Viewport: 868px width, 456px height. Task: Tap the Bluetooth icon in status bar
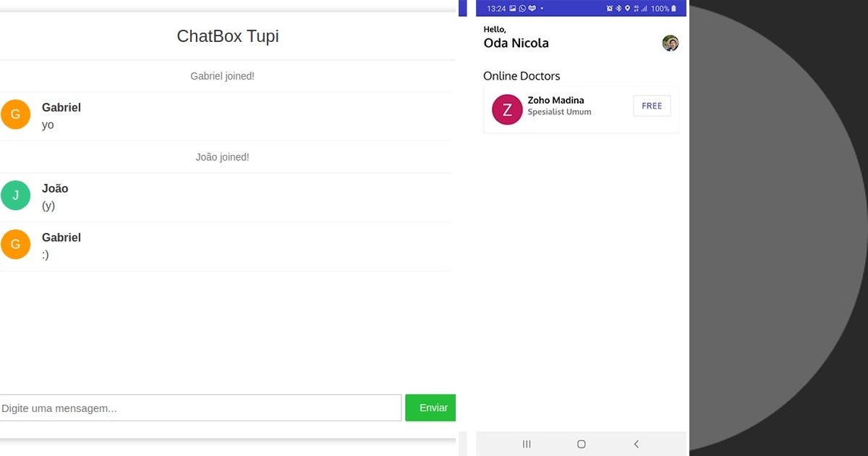pos(618,9)
